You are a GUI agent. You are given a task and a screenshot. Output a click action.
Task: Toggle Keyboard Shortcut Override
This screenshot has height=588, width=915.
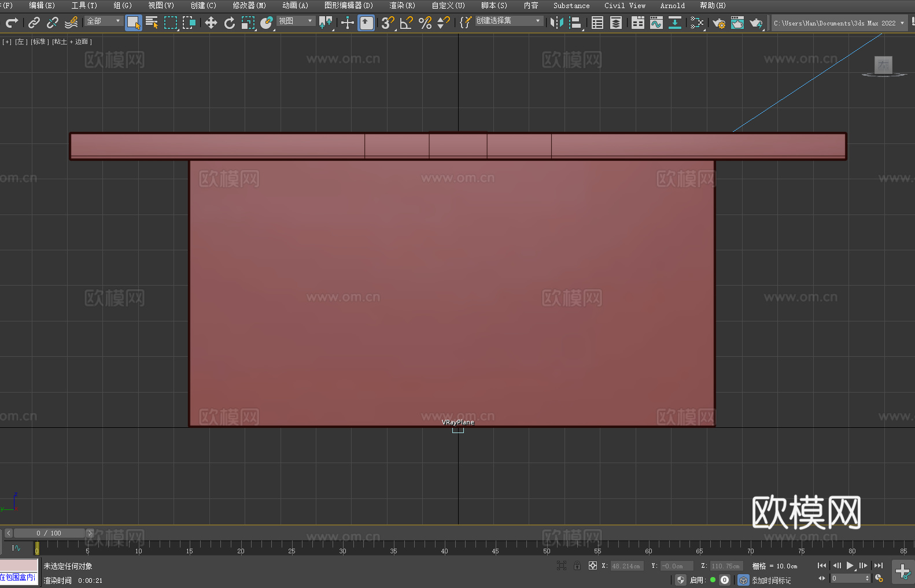pos(366,23)
